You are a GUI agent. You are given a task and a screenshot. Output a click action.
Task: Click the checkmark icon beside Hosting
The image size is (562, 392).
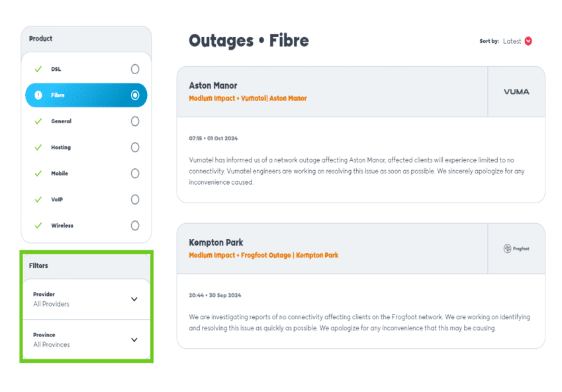pyautogui.click(x=38, y=148)
